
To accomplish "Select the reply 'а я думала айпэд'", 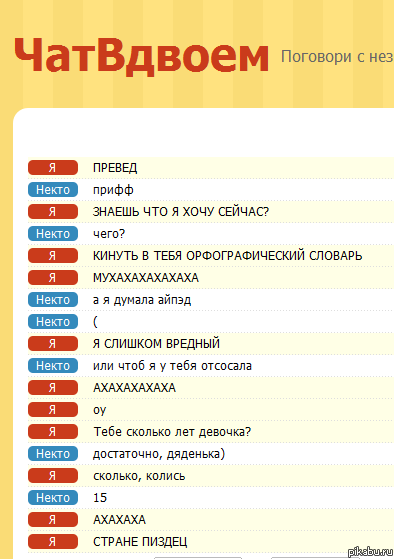I will pos(142,300).
